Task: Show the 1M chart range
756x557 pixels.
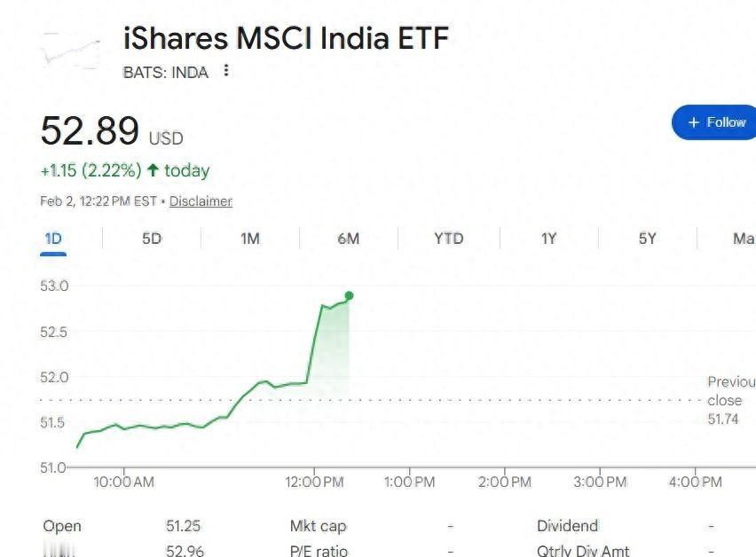Action: click(x=250, y=239)
